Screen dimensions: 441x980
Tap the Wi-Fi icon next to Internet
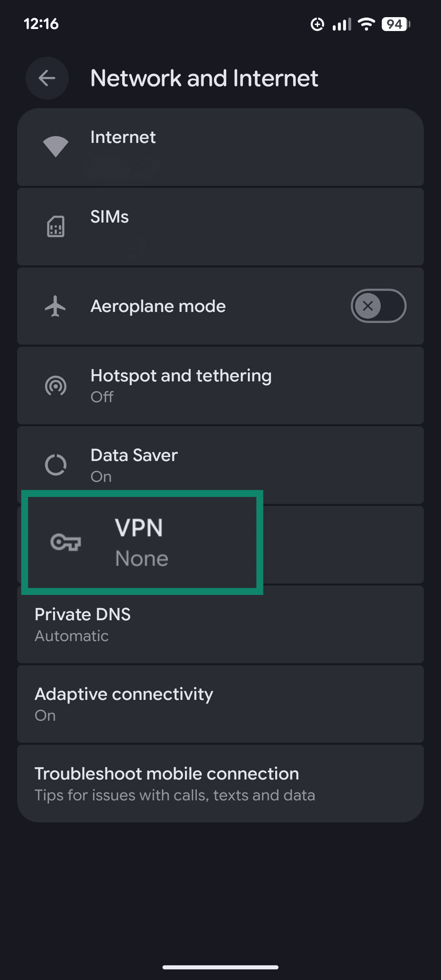tap(56, 146)
